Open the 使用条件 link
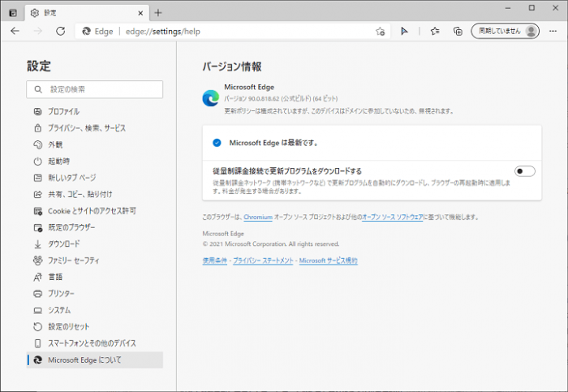This screenshot has width=568, height=392. (215, 261)
